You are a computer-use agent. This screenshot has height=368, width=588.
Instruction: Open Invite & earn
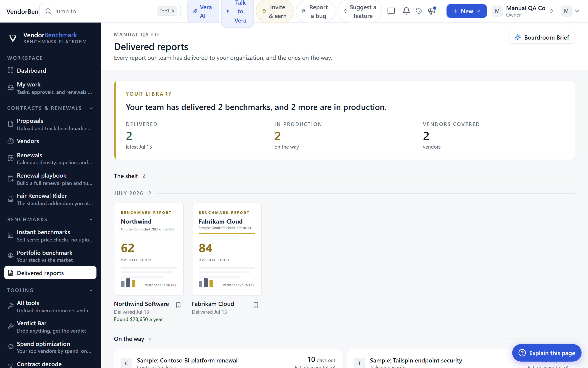(x=274, y=11)
